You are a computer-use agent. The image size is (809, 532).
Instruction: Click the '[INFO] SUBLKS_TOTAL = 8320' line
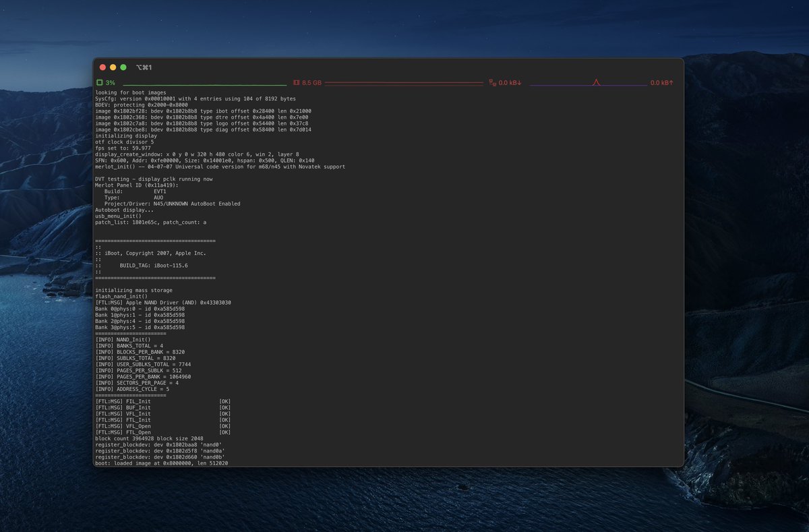pyautogui.click(x=136, y=357)
